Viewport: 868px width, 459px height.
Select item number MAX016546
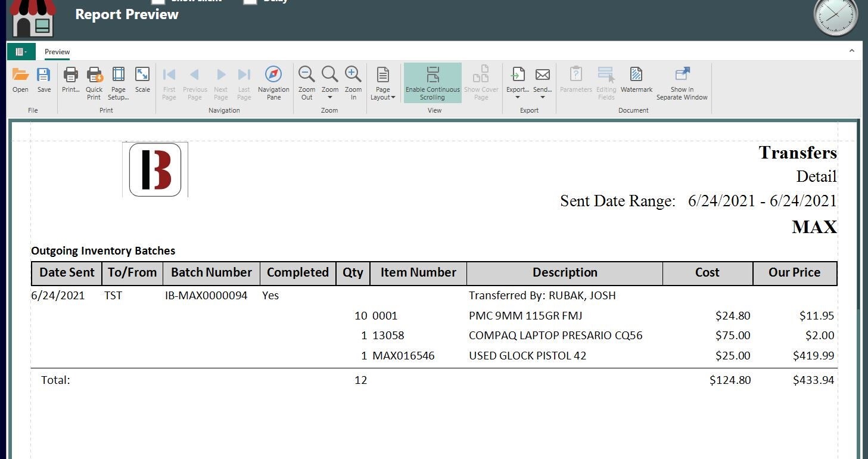click(403, 356)
